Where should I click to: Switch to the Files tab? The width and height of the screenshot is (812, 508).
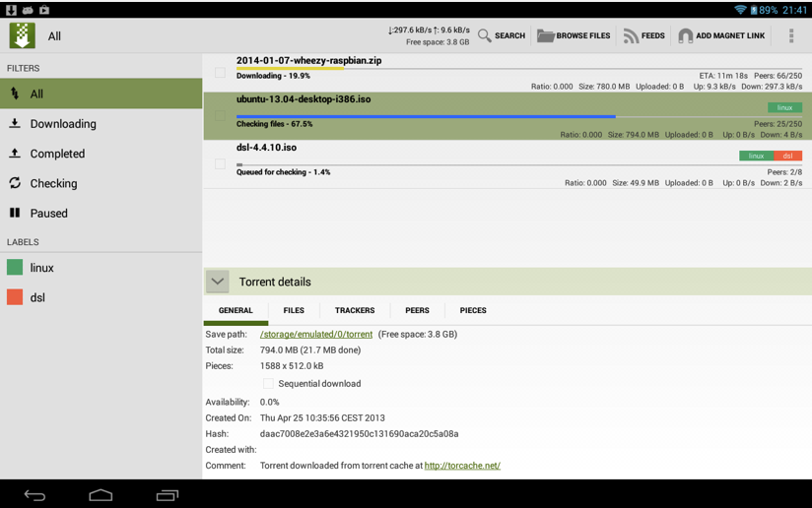[294, 310]
